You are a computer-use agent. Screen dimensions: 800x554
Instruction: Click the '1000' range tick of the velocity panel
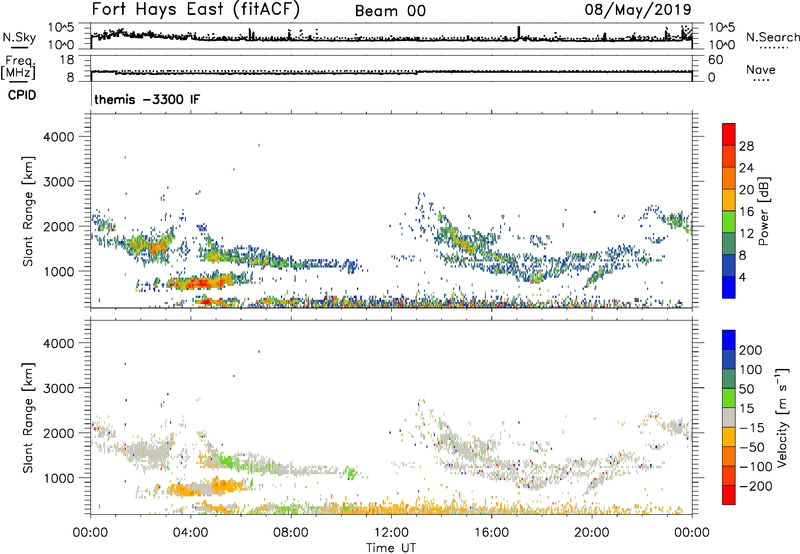(58, 478)
